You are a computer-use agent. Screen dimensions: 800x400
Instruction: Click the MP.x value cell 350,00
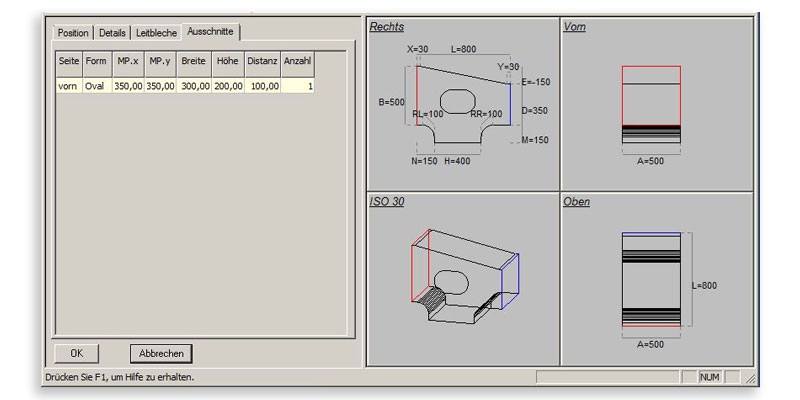coord(127,86)
